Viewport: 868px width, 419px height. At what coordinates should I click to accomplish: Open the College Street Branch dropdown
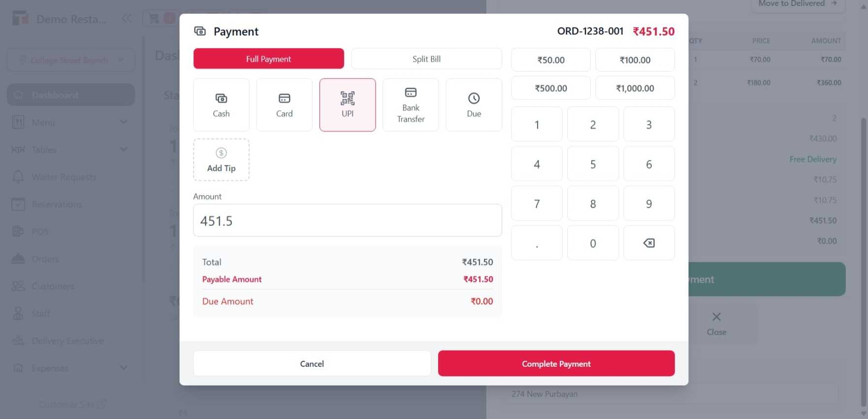70,60
